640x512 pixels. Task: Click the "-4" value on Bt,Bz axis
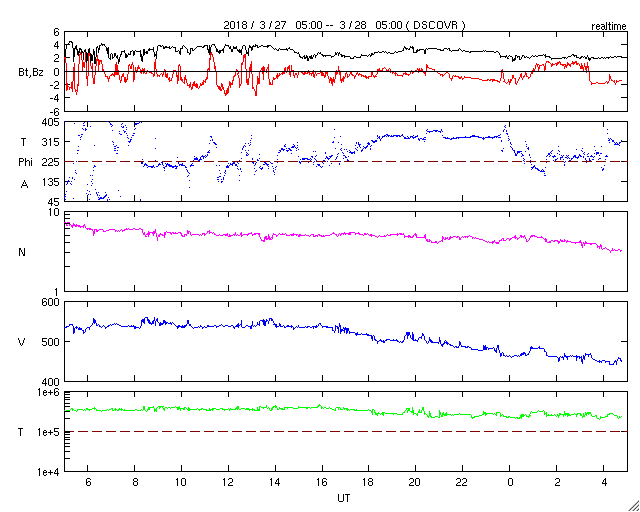point(54,98)
